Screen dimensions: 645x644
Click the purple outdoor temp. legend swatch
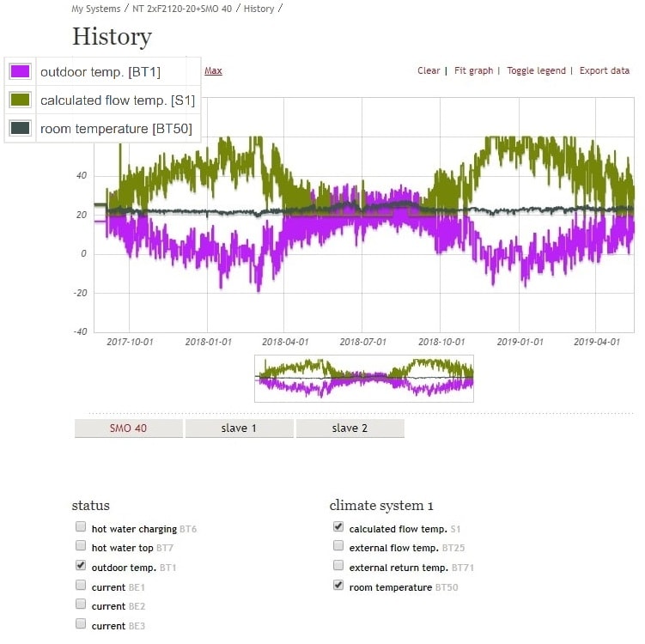pyautogui.click(x=21, y=72)
